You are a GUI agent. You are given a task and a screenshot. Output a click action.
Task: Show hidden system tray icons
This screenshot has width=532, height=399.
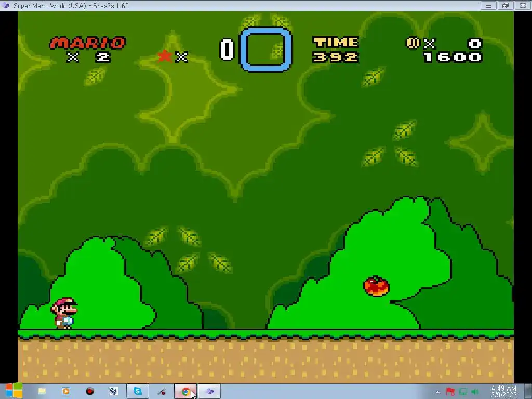point(437,392)
